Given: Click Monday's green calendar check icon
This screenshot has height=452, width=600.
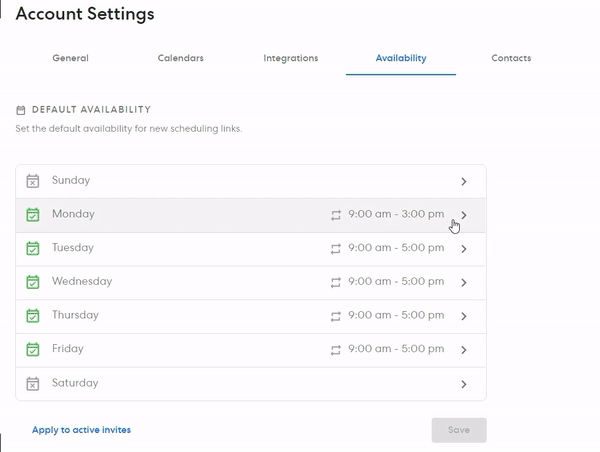Looking at the screenshot, I should [x=33, y=215].
